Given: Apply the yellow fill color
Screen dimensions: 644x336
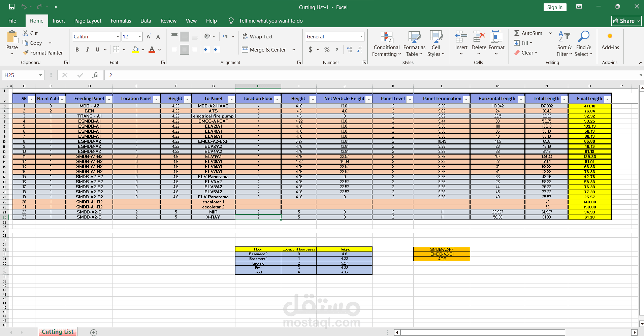Looking at the screenshot, I should click(x=135, y=49).
